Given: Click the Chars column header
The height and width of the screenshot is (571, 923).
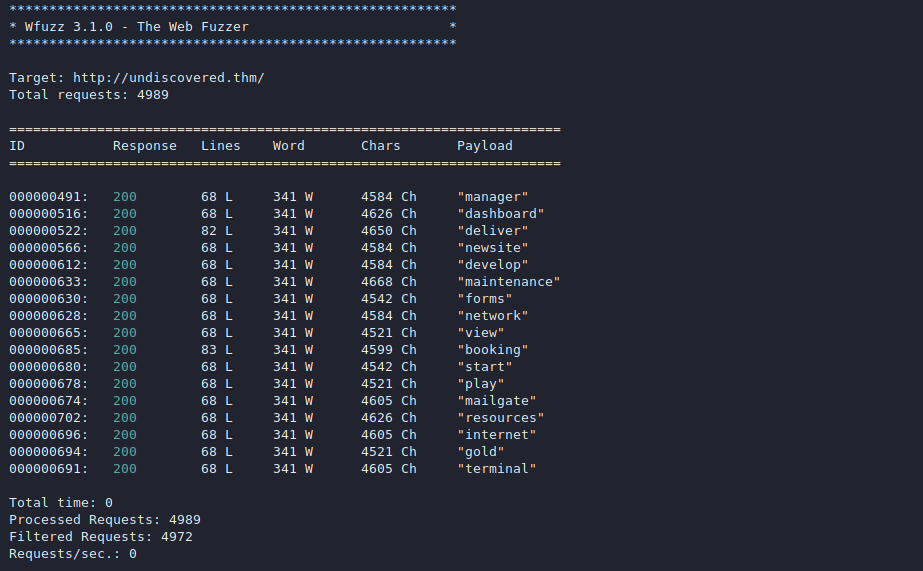Looking at the screenshot, I should [x=381, y=146].
